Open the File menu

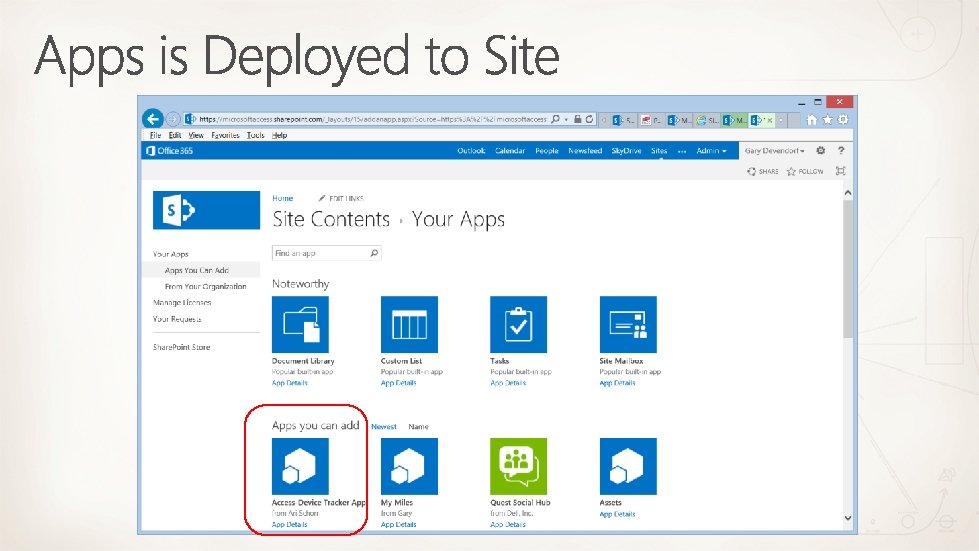pyautogui.click(x=155, y=135)
